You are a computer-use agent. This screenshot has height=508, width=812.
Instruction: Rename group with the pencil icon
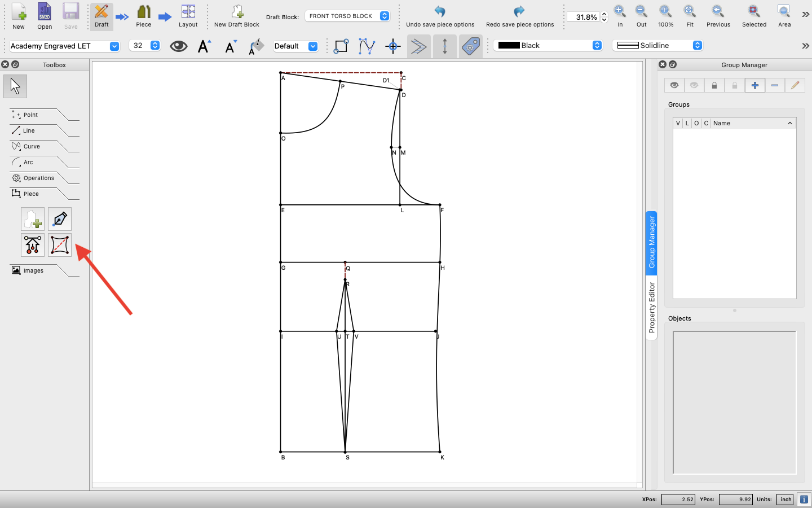point(795,85)
